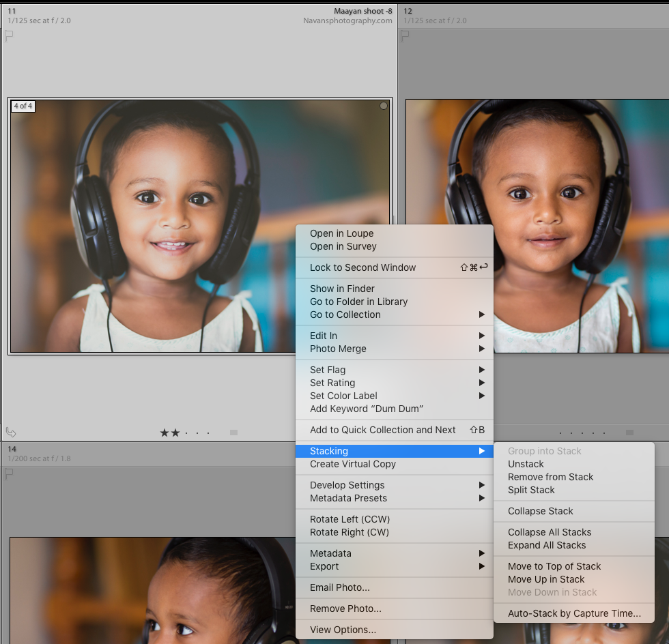The width and height of the screenshot is (669, 644).
Task: Choose Add Keyword "Dum Dum"
Action: pyautogui.click(x=395, y=409)
